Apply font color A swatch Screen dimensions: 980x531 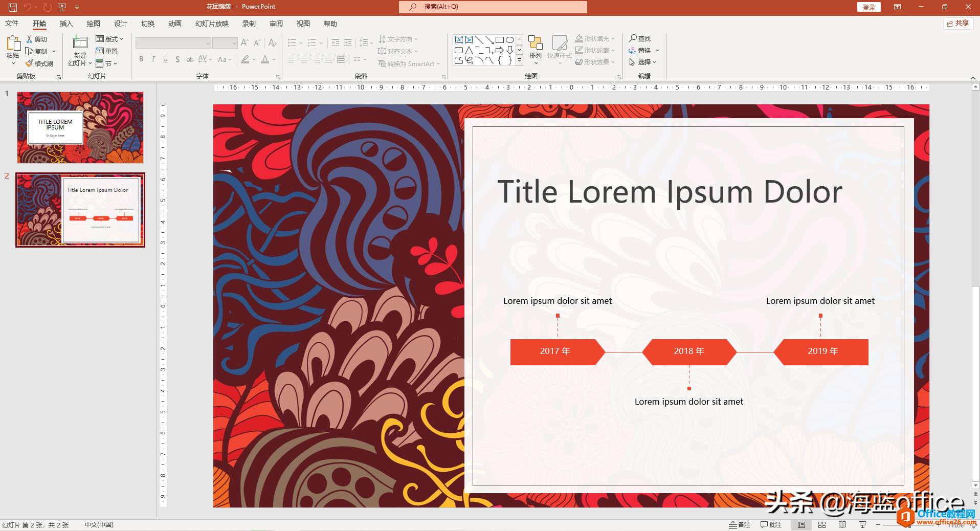coord(265,59)
